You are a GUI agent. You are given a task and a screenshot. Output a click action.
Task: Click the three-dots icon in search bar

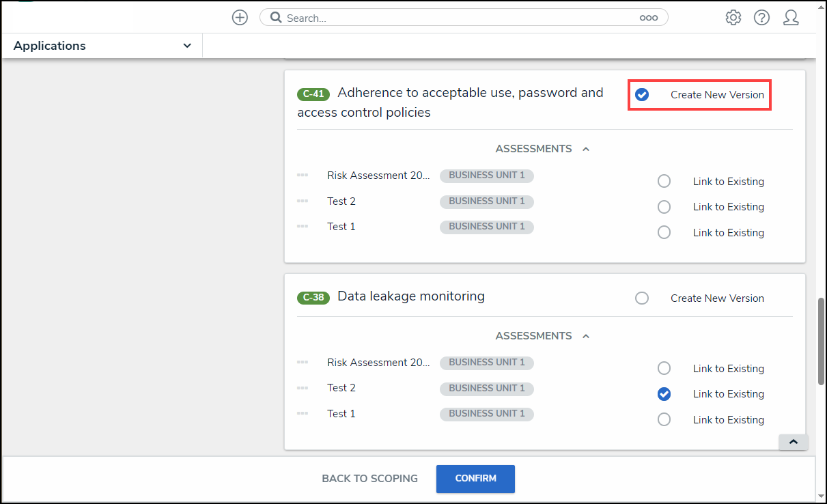[648, 18]
